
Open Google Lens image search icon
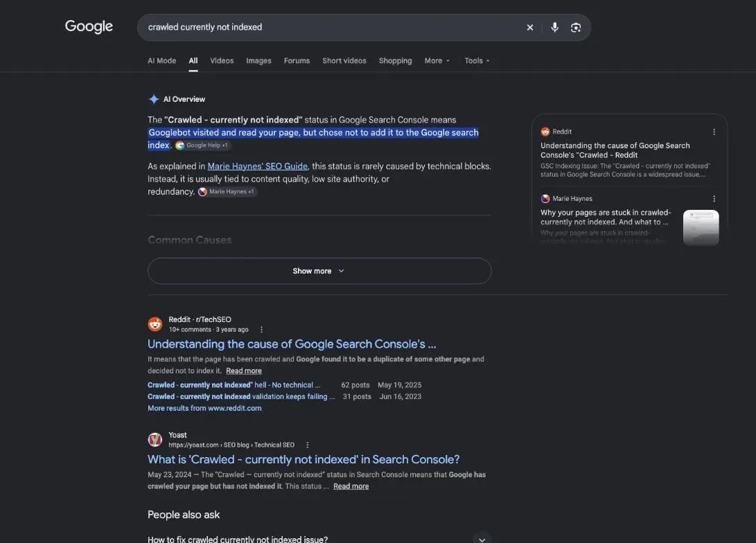coord(576,28)
